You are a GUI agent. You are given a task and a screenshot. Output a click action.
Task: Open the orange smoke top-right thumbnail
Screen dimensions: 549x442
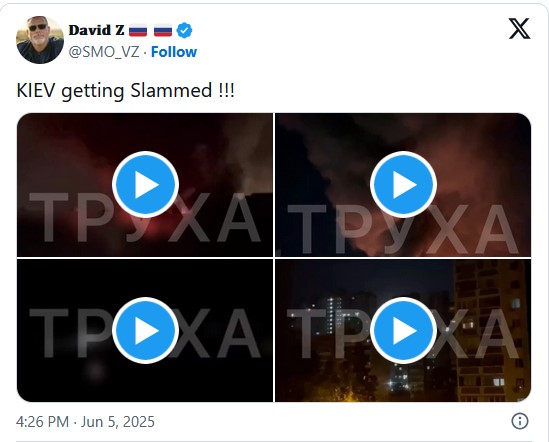click(403, 185)
